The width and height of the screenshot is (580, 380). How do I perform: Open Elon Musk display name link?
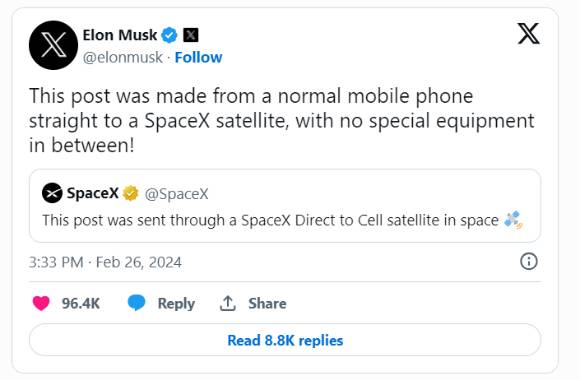point(120,36)
